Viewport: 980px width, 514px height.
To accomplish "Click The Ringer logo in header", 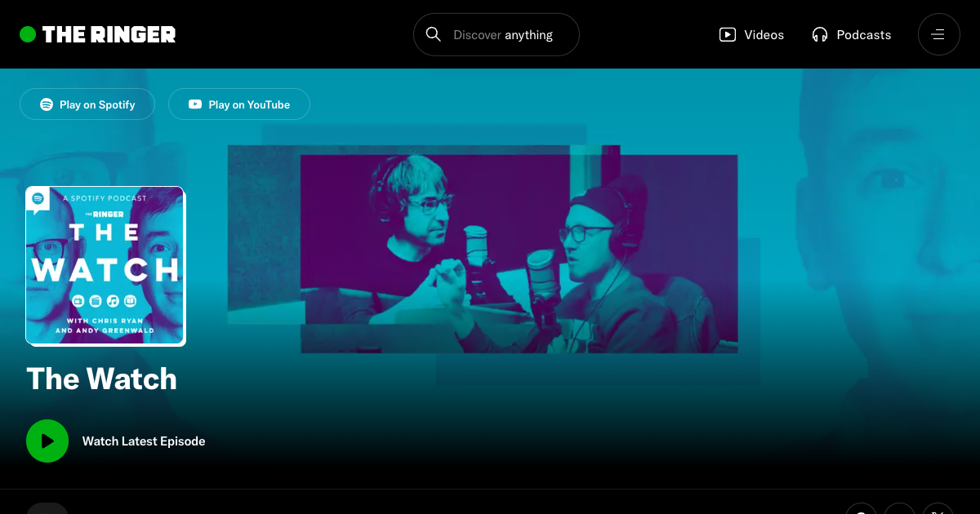I will tap(109, 34).
